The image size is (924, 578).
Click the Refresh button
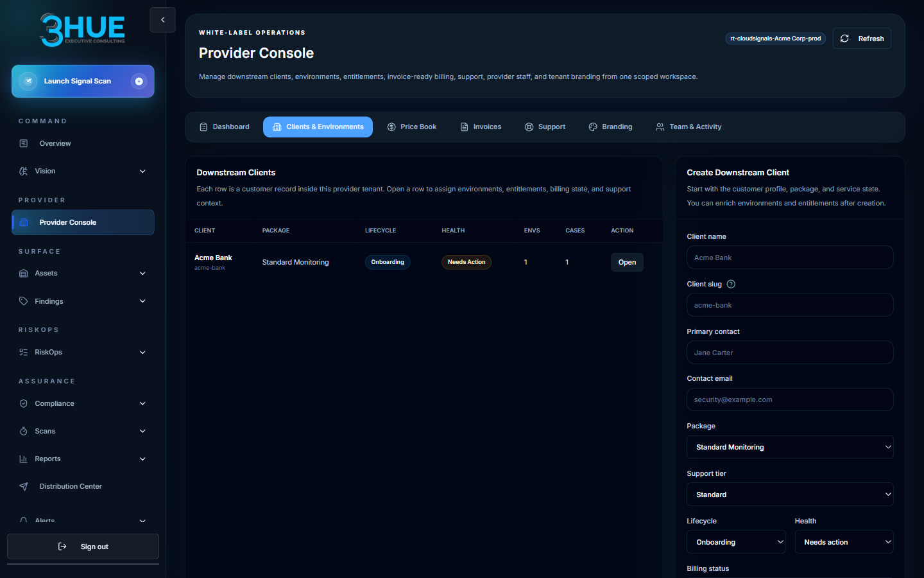862,39
